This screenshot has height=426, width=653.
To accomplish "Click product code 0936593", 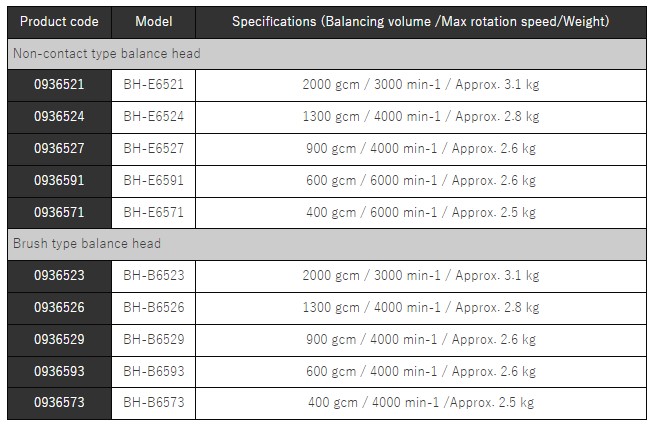I will pos(58,371).
